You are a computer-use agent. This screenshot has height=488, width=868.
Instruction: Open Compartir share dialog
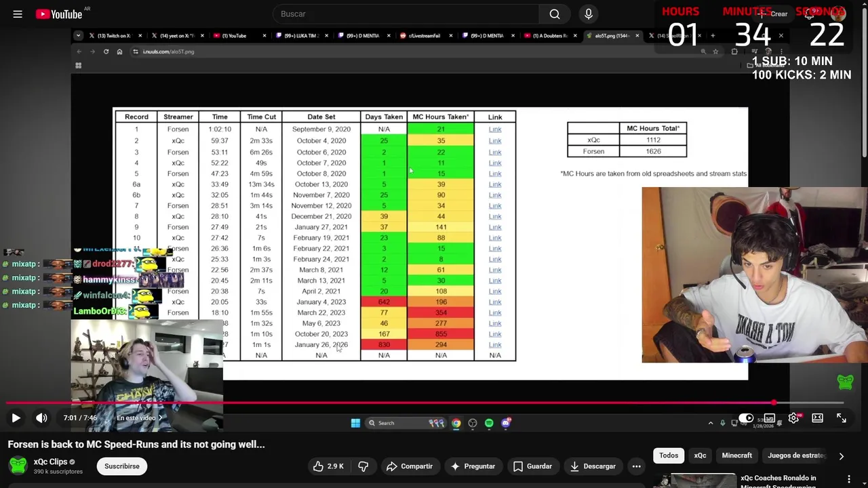coord(410,466)
